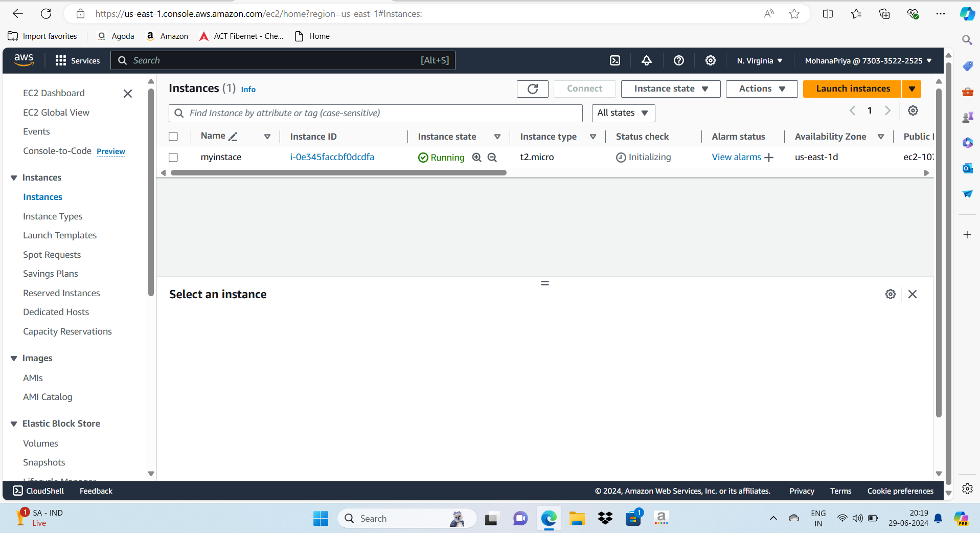
Task: Open the Services grid menu
Action: click(78, 60)
